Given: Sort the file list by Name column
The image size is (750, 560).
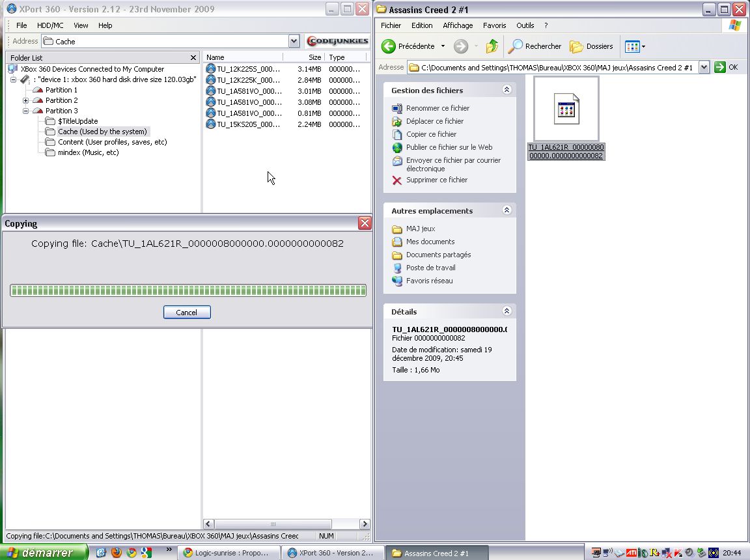Looking at the screenshot, I should pos(243,57).
